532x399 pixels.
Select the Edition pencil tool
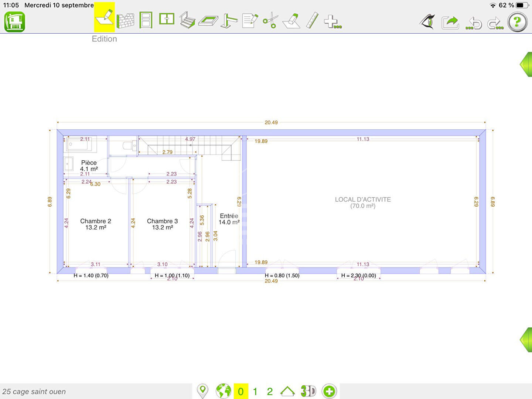105,18
